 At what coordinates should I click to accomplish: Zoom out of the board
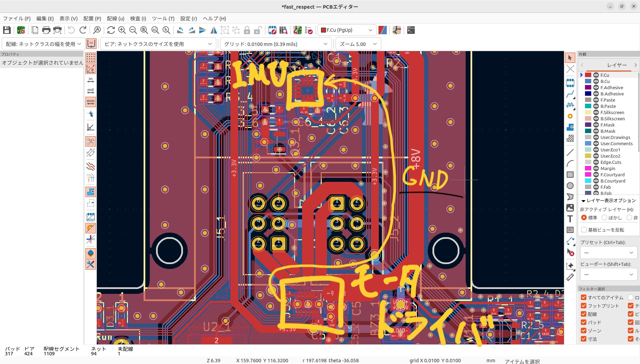[x=133, y=30]
